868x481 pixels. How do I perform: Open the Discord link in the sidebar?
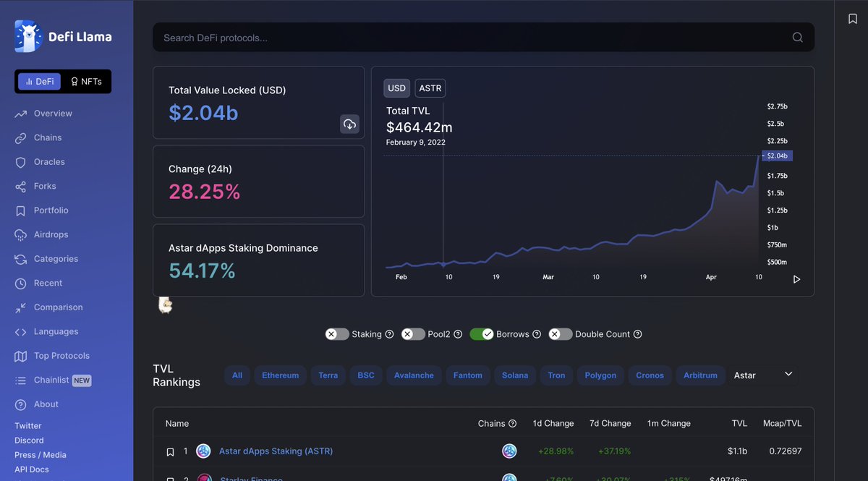(29, 440)
